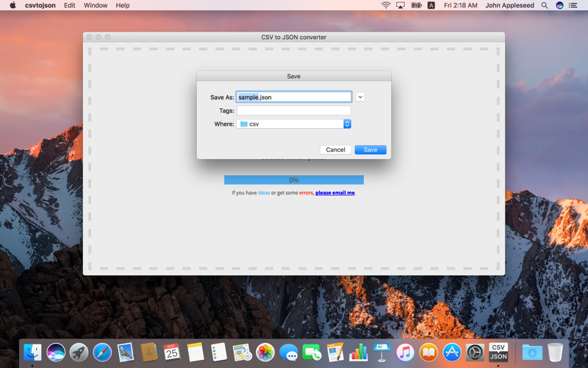Viewport: 588px width, 368px height.
Task: Click the 0% conversion progress bar
Action: point(293,180)
